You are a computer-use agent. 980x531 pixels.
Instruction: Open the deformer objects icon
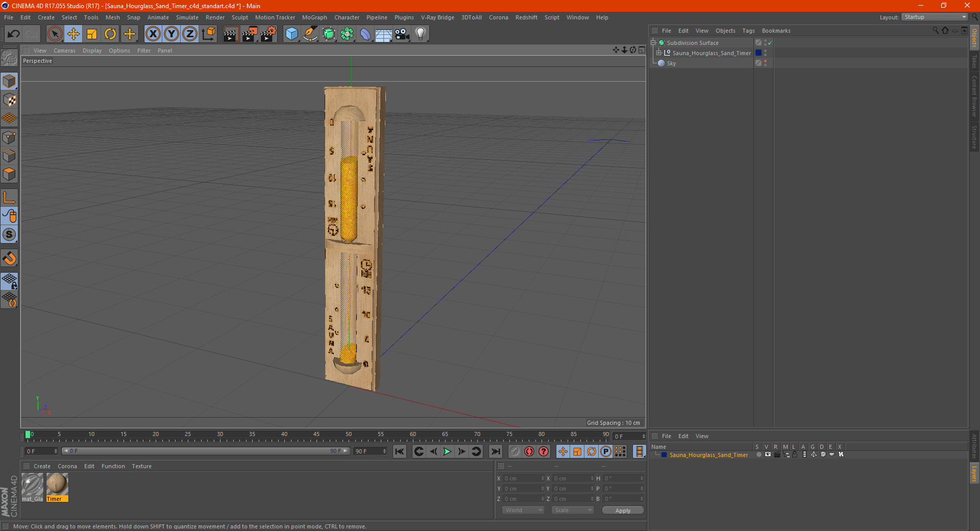[365, 34]
